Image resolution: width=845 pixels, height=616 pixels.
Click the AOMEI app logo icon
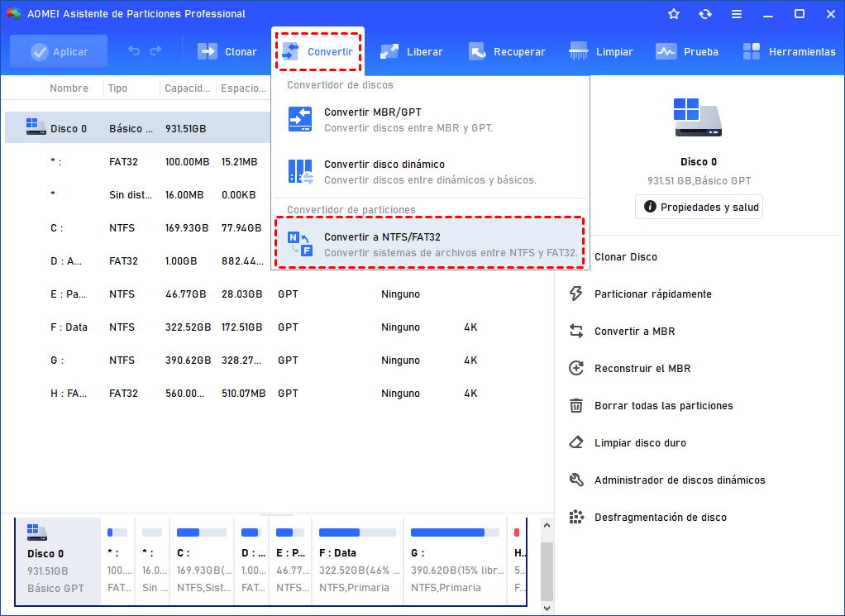coord(13,14)
